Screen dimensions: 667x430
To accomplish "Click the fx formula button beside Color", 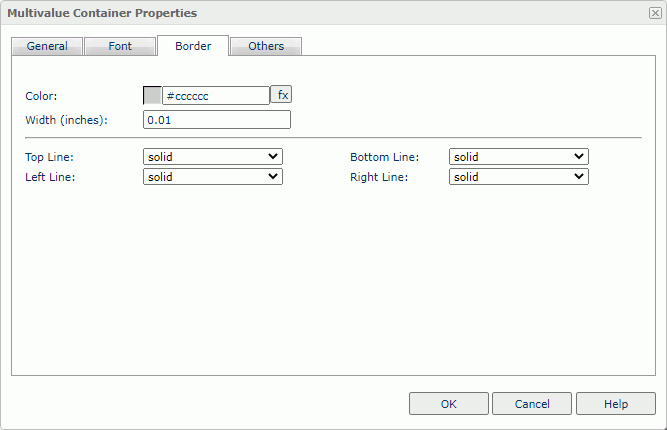I will (x=282, y=95).
